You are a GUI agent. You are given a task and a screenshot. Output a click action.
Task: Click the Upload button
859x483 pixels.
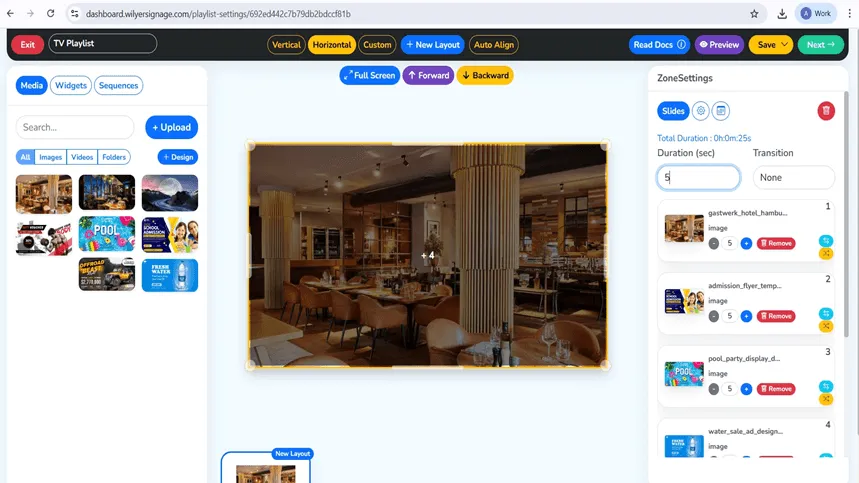(x=171, y=127)
